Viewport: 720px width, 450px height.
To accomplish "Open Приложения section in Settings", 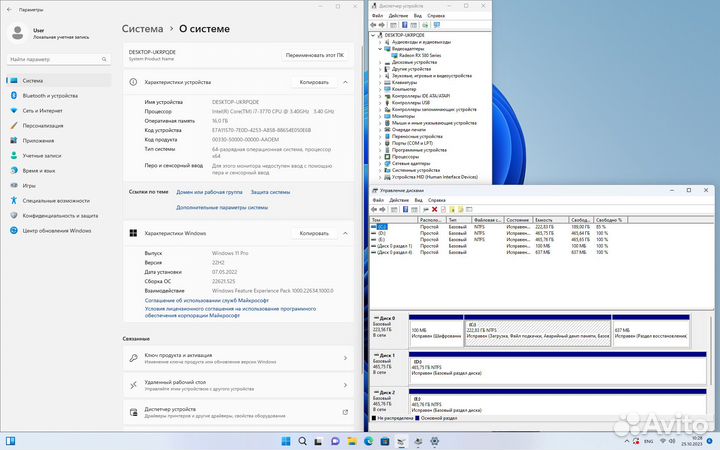I will pyautogui.click(x=38, y=141).
